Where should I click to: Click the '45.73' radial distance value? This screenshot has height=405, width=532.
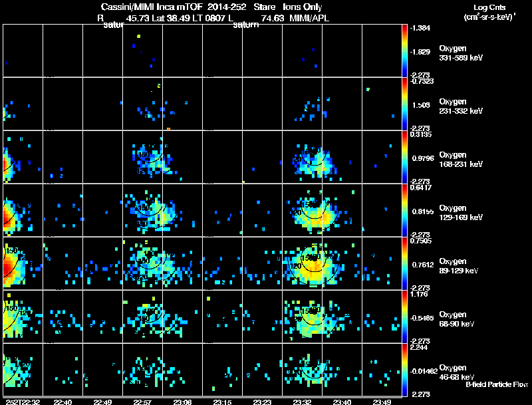138,18
